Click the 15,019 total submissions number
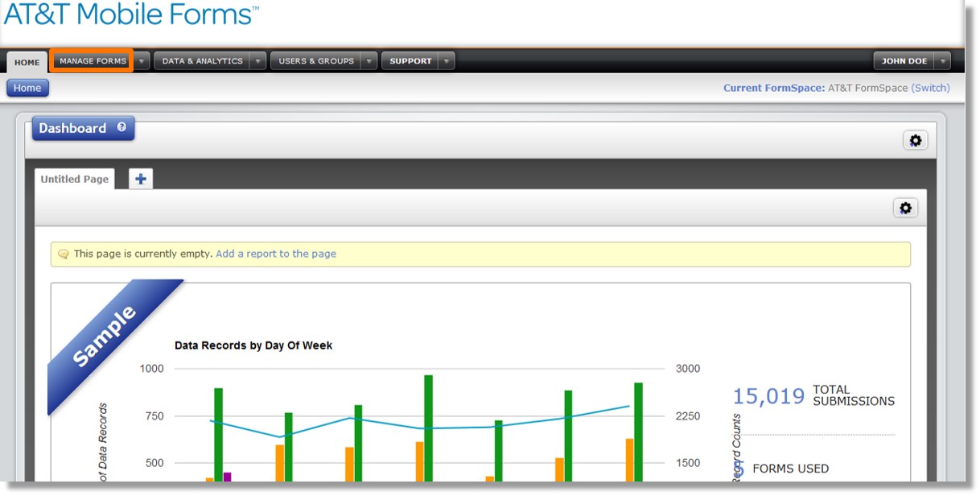The image size is (980, 496). tap(768, 396)
